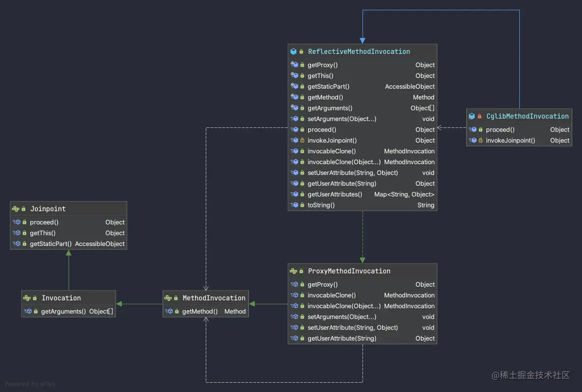
Task: Click invocableClone() in ReflectiveMethodInvocation
Action: [x=332, y=151]
